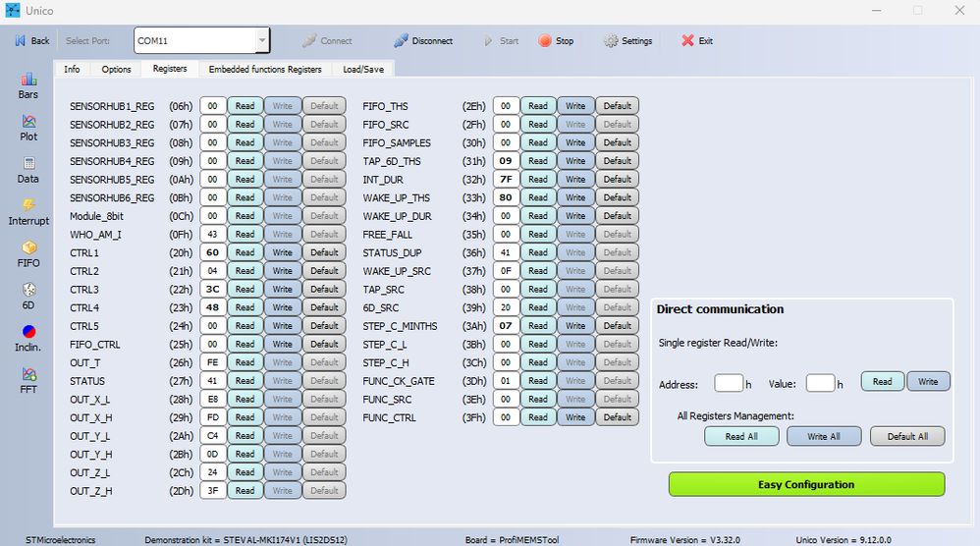This screenshot has width=980, height=546.
Task: Click the Start acquisition button
Action: [501, 40]
